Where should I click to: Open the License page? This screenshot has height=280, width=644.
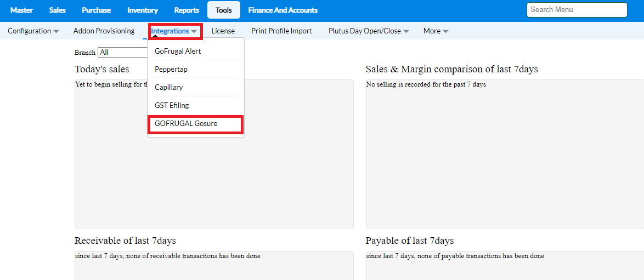point(223,31)
